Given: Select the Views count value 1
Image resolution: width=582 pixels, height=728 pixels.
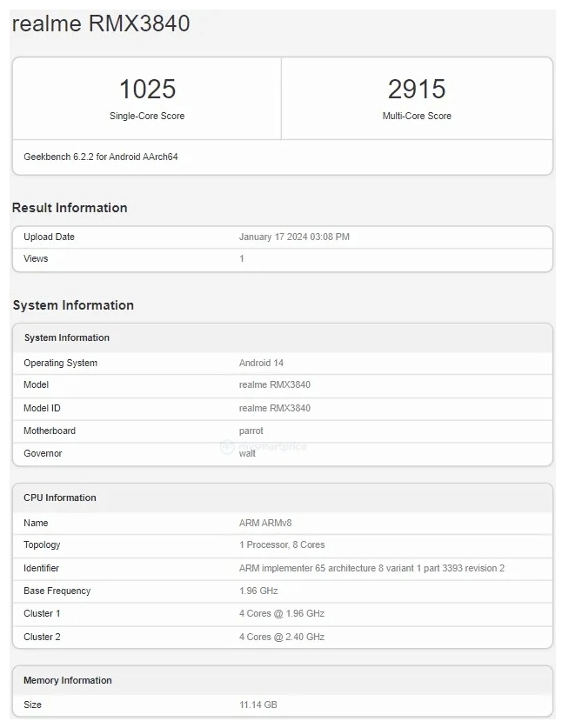Looking at the screenshot, I should point(242,258).
